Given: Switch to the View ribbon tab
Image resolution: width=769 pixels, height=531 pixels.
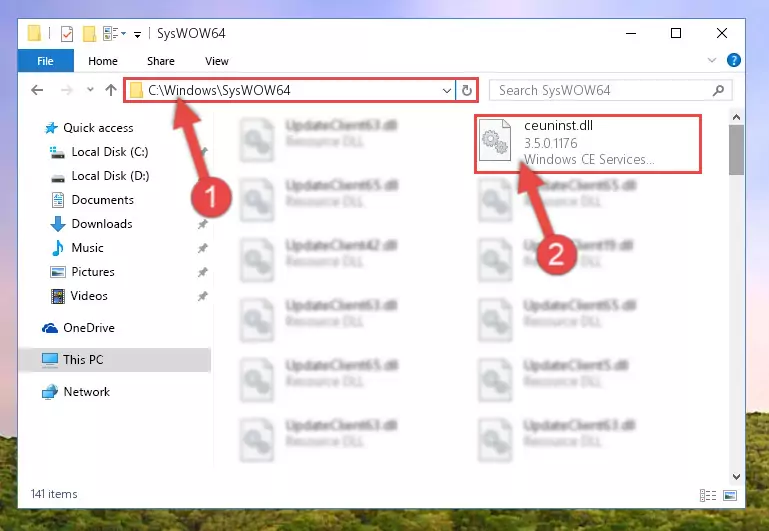Looking at the screenshot, I should [x=216, y=61].
